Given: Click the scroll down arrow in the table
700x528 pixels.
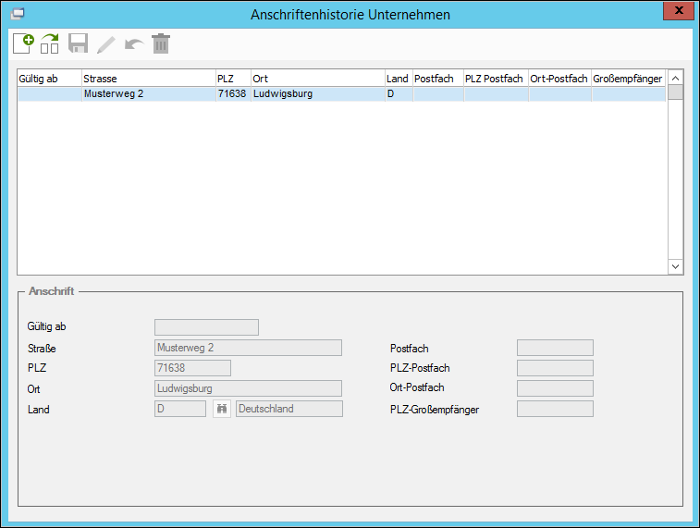Looking at the screenshot, I should [x=675, y=266].
